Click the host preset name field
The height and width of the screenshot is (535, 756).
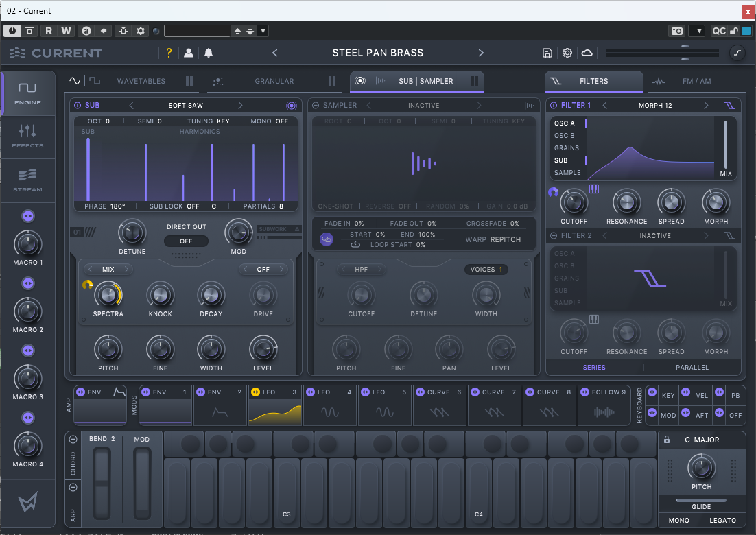pos(197,31)
